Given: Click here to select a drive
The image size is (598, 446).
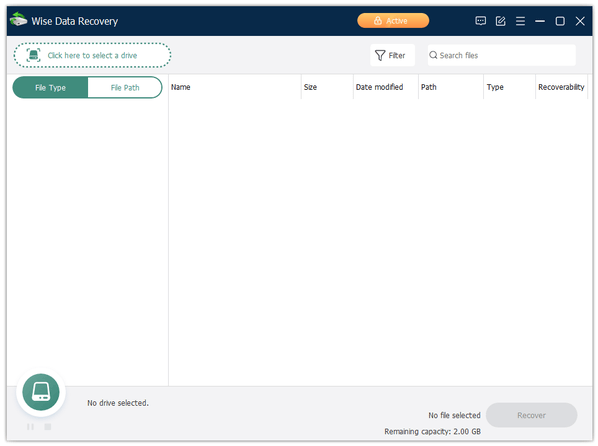Looking at the screenshot, I should [x=92, y=55].
